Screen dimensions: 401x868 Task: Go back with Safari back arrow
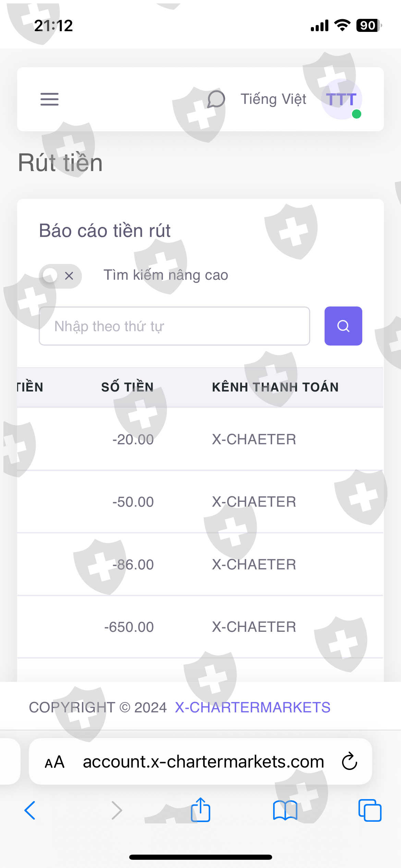point(30,810)
